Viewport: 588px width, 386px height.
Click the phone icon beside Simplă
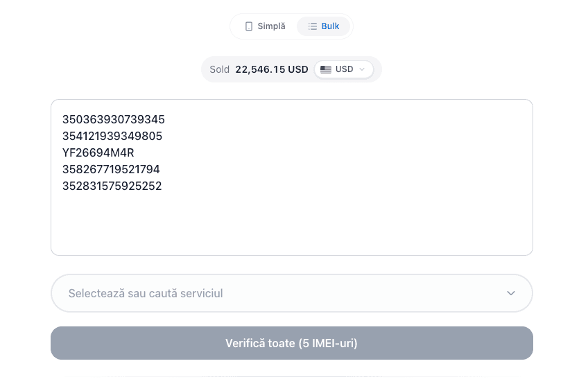[x=249, y=26]
